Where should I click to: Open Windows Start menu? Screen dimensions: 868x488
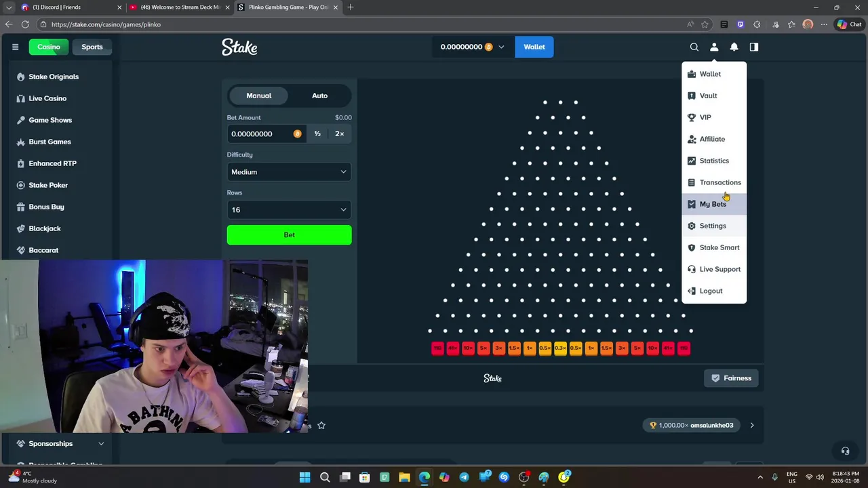point(304,477)
